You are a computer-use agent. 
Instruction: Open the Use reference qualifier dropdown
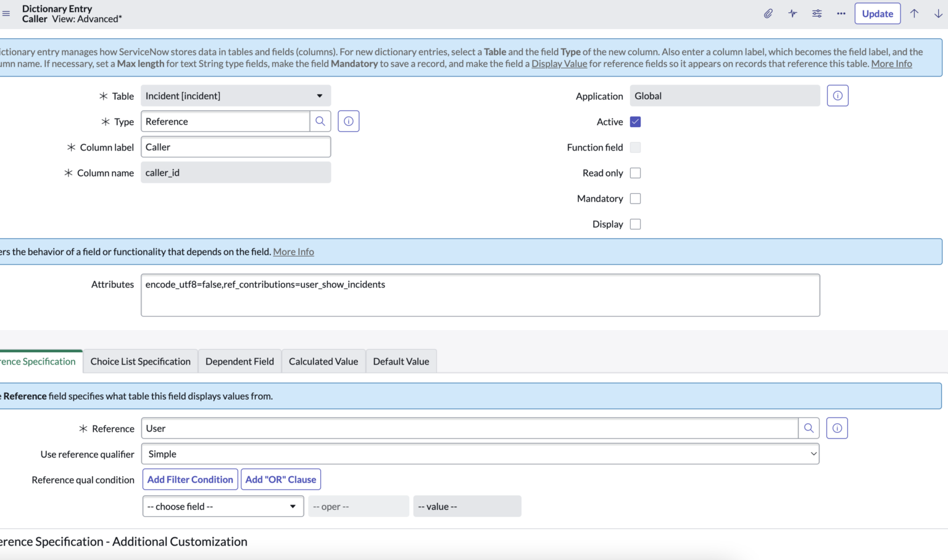point(480,453)
